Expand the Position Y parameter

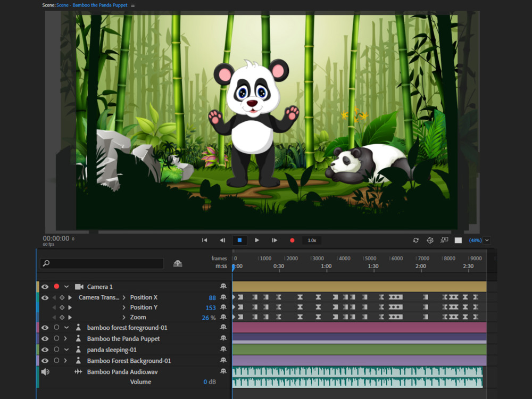click(124, 307)
